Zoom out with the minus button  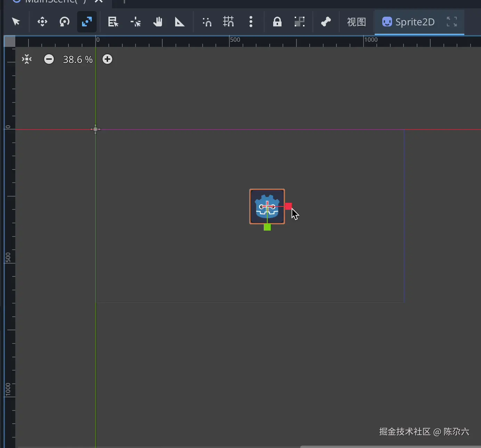[49, 59]
